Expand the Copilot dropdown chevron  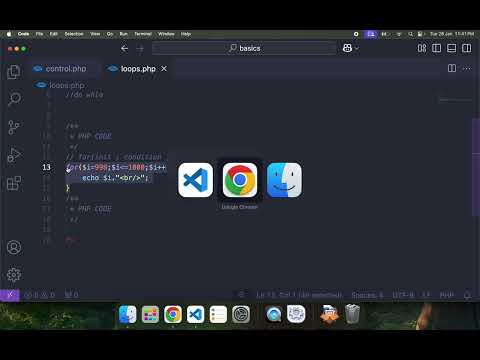(x=357, y=48)
